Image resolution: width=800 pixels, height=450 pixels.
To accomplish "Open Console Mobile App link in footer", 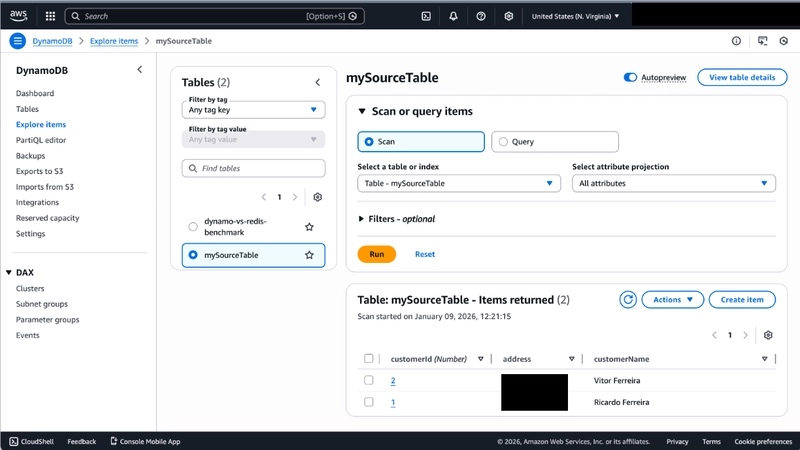I will click(x=145, y=441).
